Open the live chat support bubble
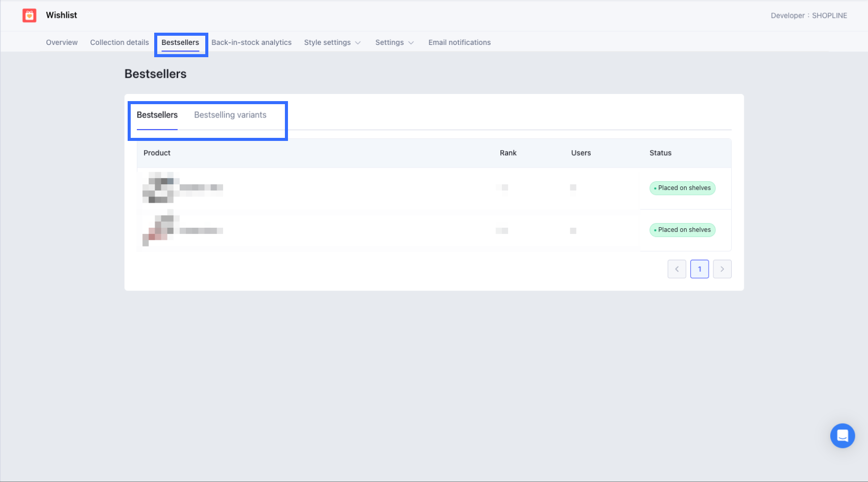 click(x=842, y=436)
